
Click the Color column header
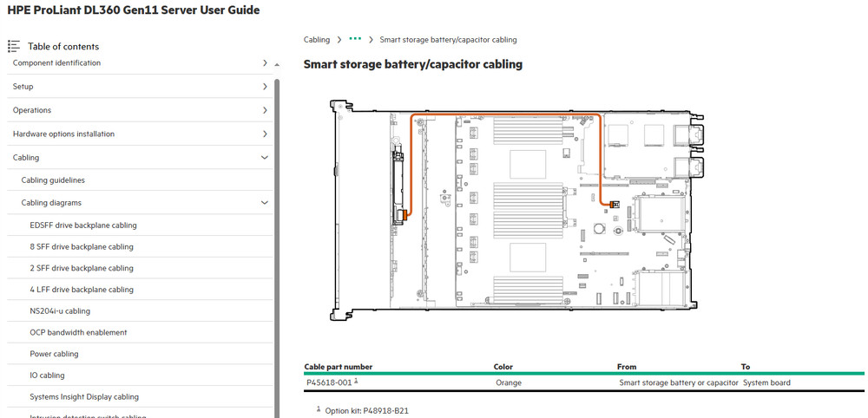tap(503, 367)
